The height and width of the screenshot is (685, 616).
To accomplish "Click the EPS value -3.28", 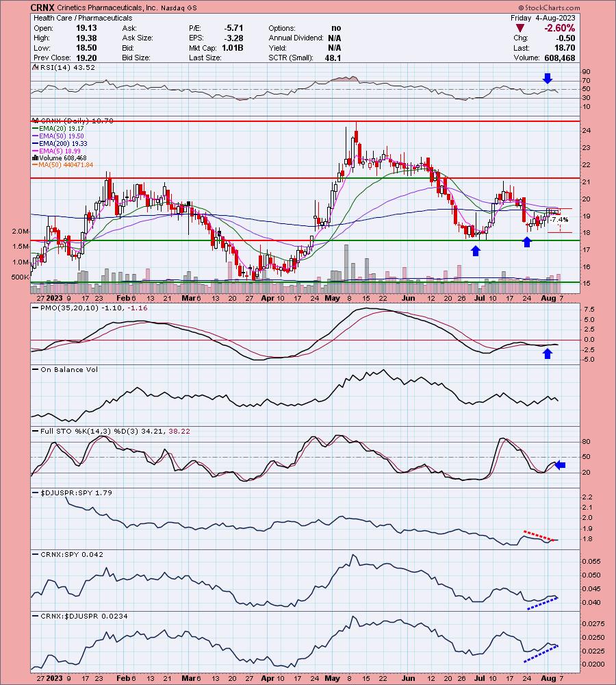I will (x=233, y=38).
